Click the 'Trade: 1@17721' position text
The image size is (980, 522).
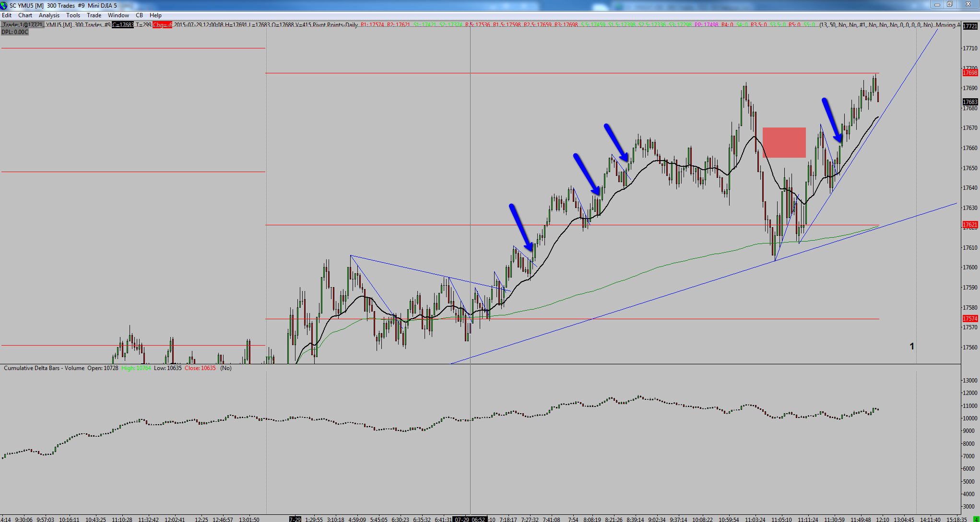point(23,25)
